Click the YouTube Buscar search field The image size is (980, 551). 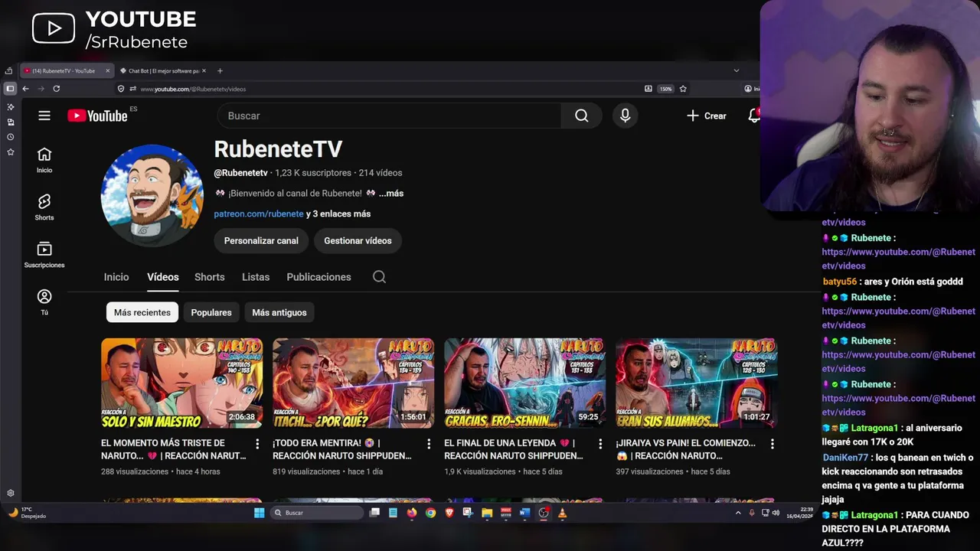389,116
